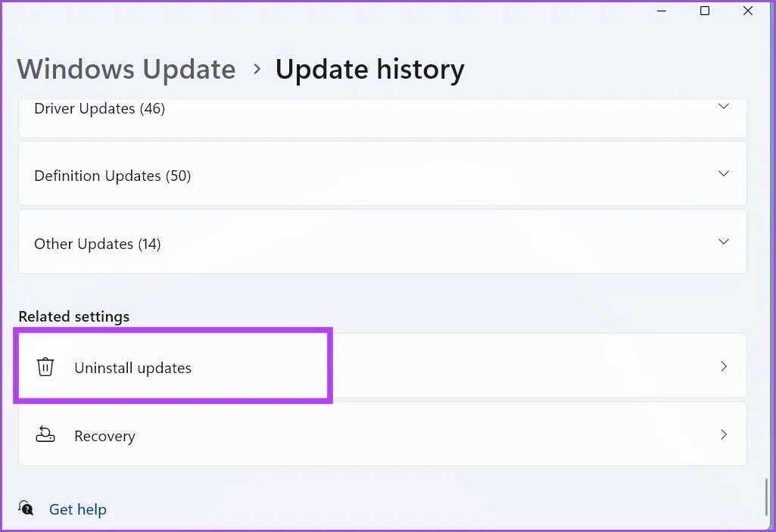Click the arrow at right of Recovery
Screen dimensions: 776x532
(x=724, y=435)
